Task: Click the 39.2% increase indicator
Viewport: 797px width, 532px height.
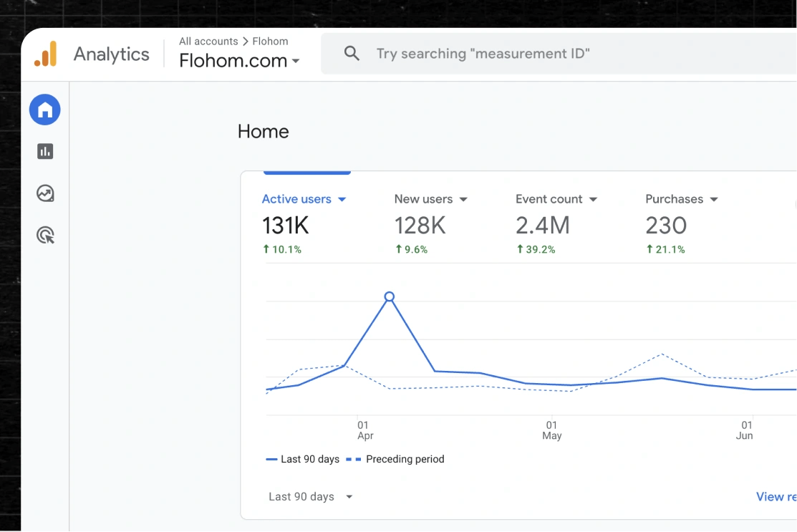Action: [x=536, y=249]
